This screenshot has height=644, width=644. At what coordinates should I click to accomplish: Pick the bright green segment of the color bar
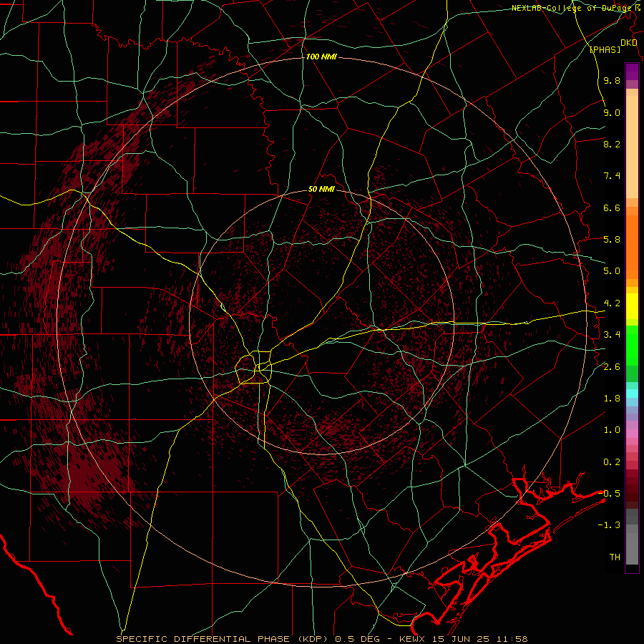pyautogui.click(x=632, y=345)
